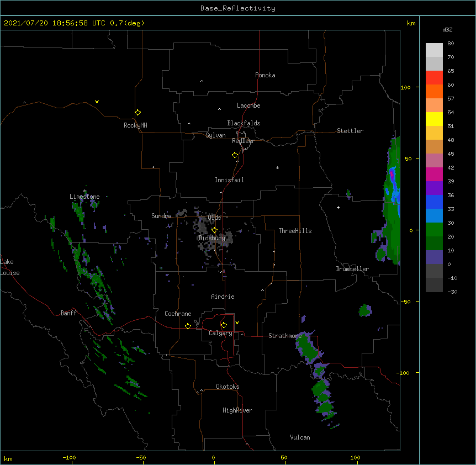The height and width of the screenshot is (465, 476).
Task: Click the Strathmore label
Action: pos(285,336)
